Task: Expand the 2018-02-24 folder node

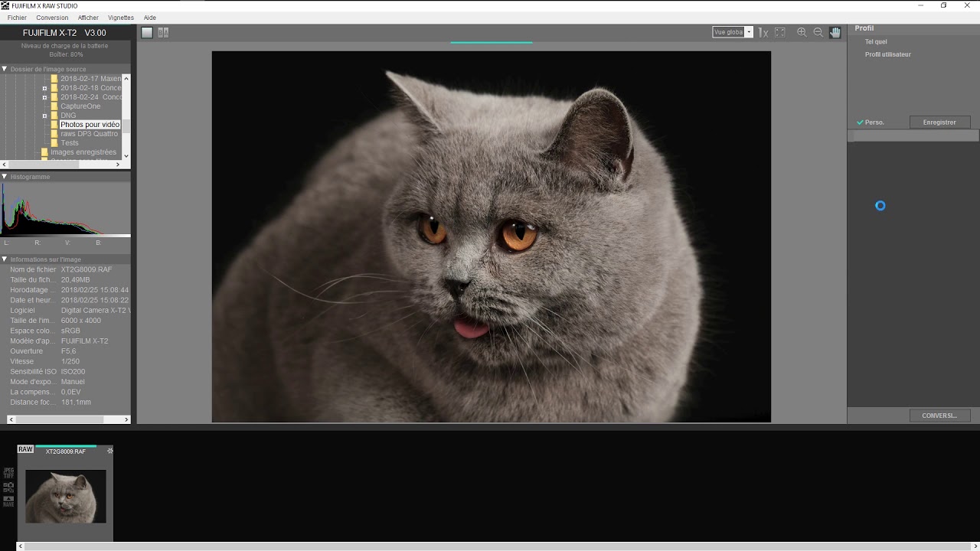Action: [44, 97]
